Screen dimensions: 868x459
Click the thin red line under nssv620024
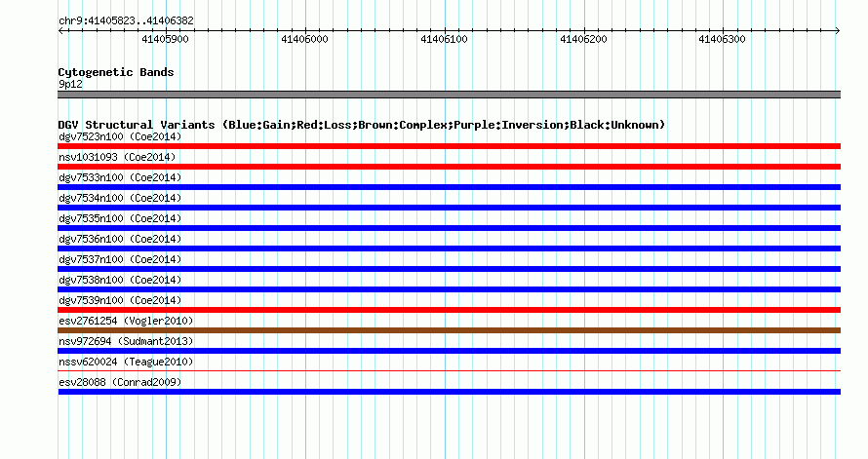tap(449, 370)
